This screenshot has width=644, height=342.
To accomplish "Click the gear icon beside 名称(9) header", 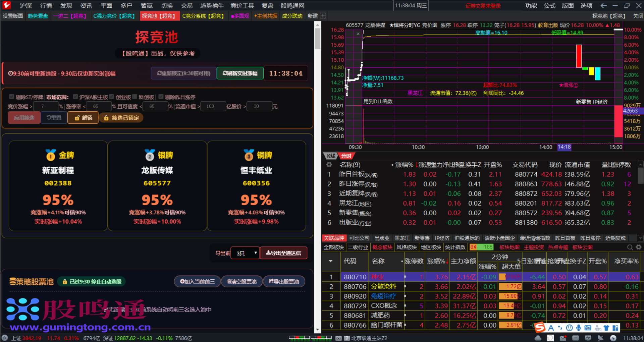I will 329,165.
